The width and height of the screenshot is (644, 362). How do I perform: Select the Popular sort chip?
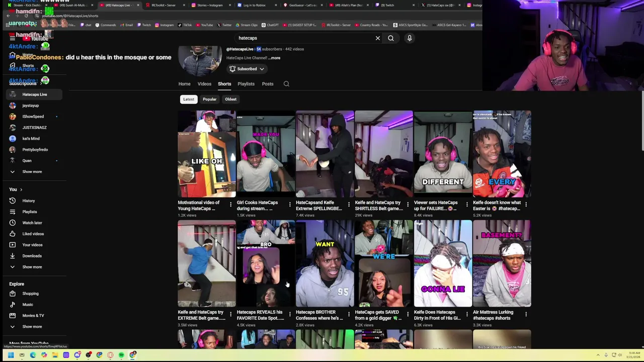pyautogui.click(x=210, y=99)
